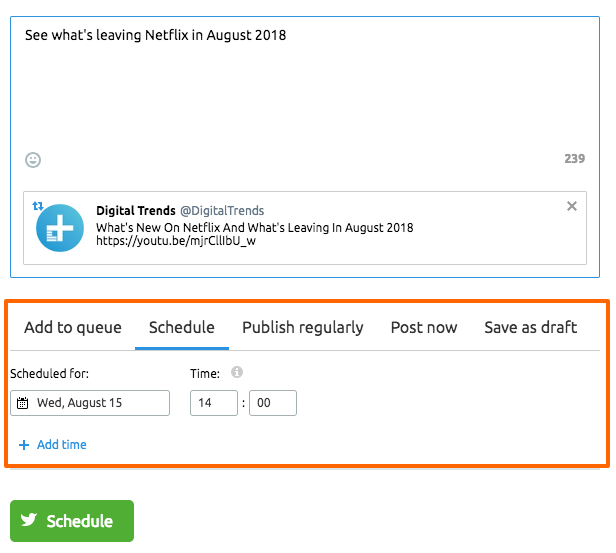Click the hour field showing 14
This screenshot has height=553, width=616.
(x=214, y=403)
